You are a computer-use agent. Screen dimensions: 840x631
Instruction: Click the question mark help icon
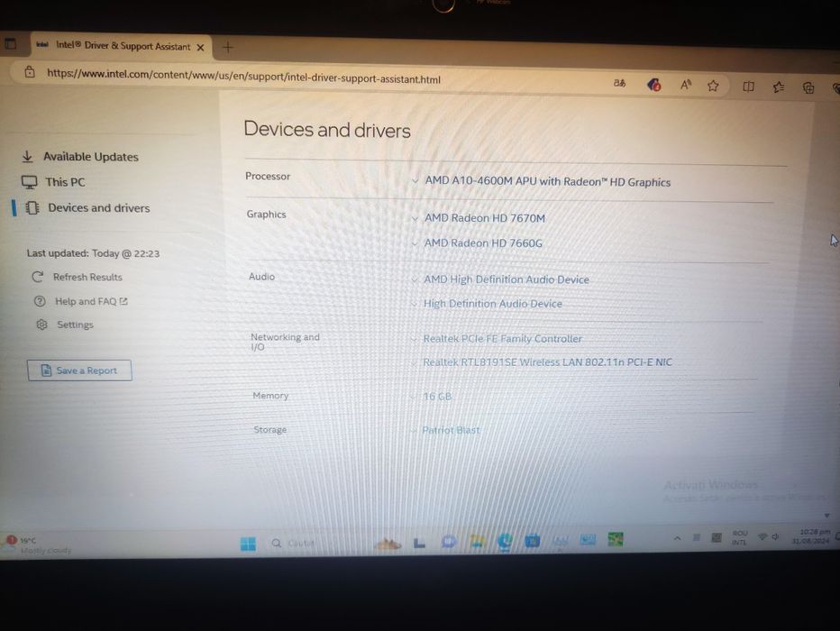click(40, 301)
